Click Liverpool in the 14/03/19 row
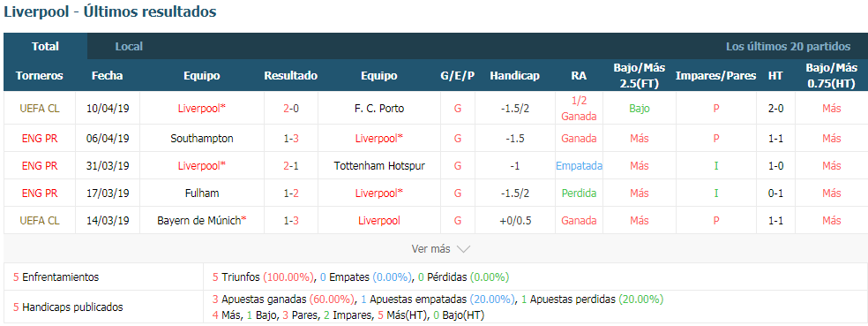868x326 pixels. click(x=379, y=221)
